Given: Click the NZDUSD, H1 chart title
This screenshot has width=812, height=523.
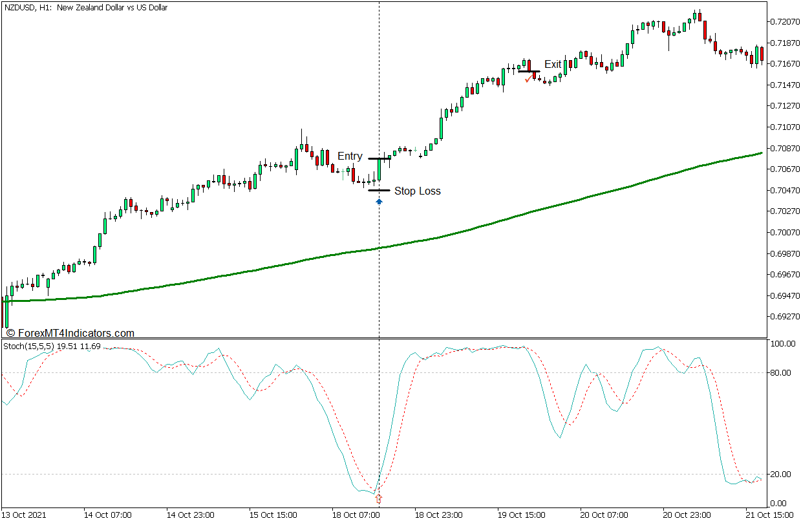Looking at the screenshot, I should pos(85,8).
